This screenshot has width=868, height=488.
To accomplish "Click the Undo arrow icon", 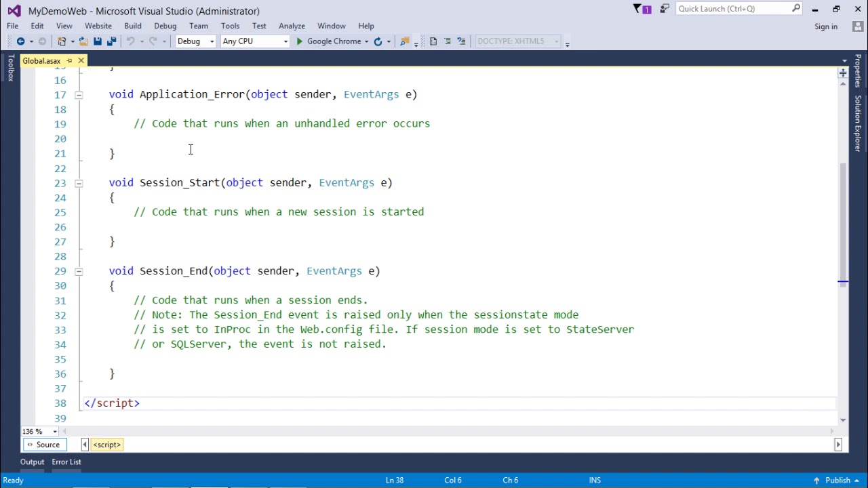I will point(130,41).
